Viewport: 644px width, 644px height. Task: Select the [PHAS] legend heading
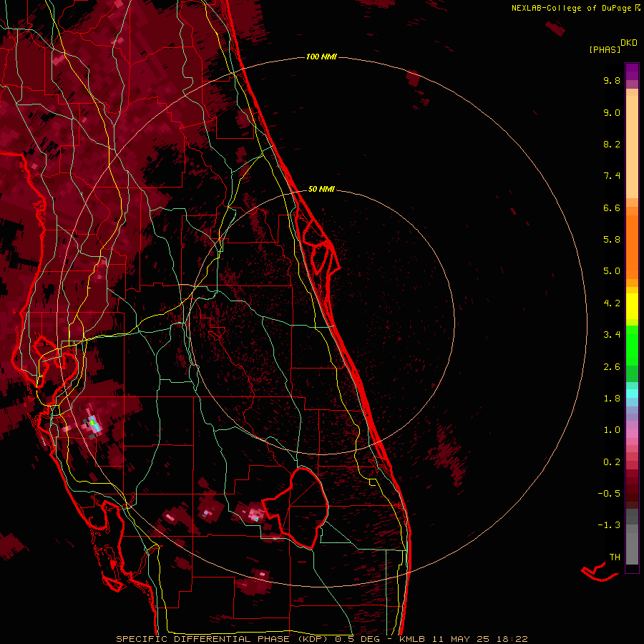[605, 49]
